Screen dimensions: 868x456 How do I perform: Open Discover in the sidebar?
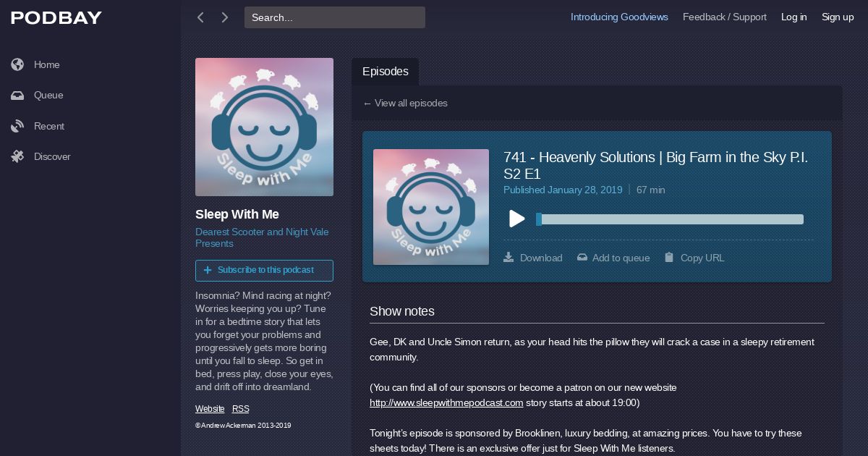[52, 156]
